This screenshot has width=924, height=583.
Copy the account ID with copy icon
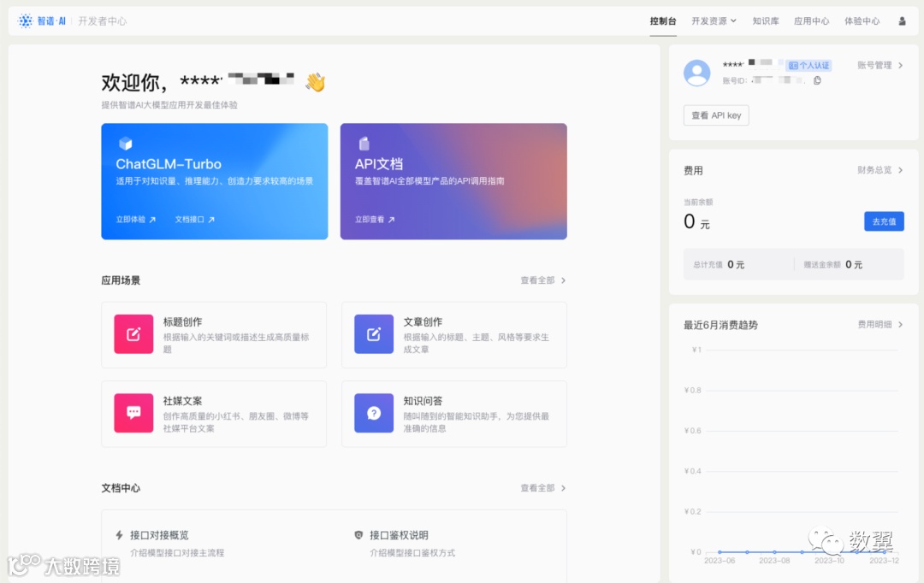[x=817, y=80]
